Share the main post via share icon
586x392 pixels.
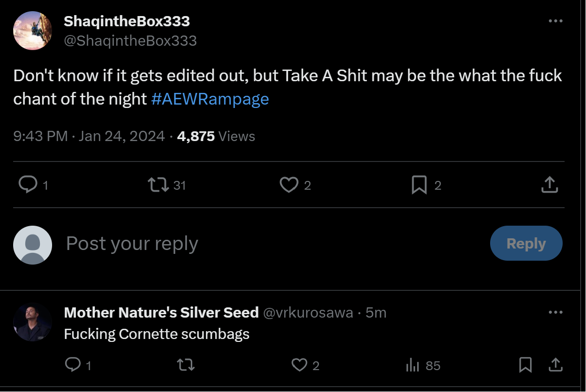coord(549,185)
